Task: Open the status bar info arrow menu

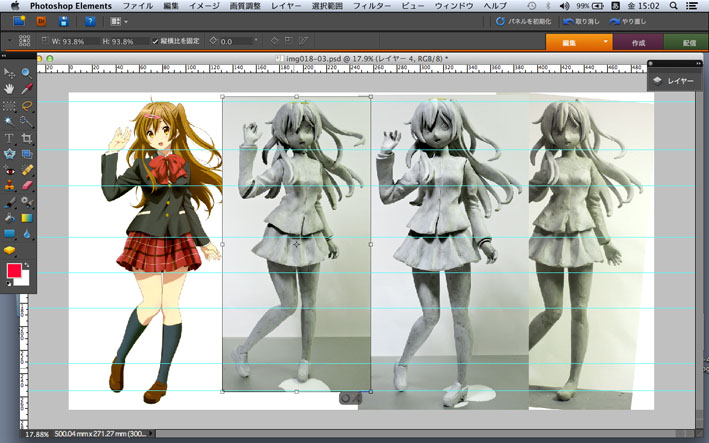Action: (151, 434)
